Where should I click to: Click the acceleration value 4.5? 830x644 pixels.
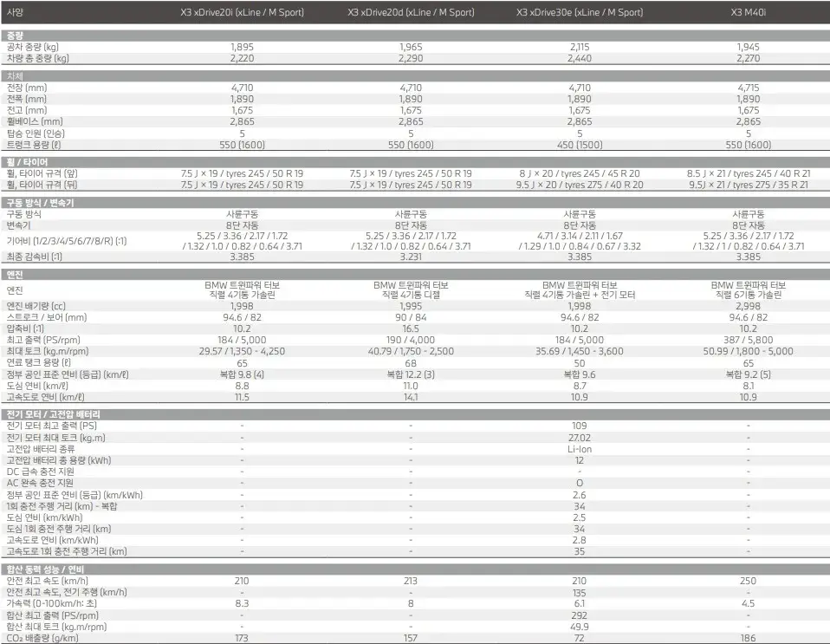click(x=748, y=604)
